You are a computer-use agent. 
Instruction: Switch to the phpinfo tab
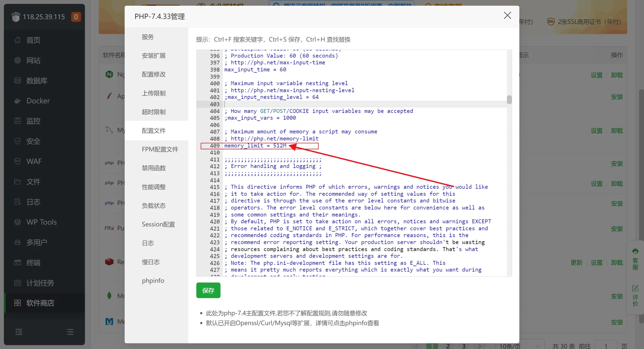pos(153,280)
